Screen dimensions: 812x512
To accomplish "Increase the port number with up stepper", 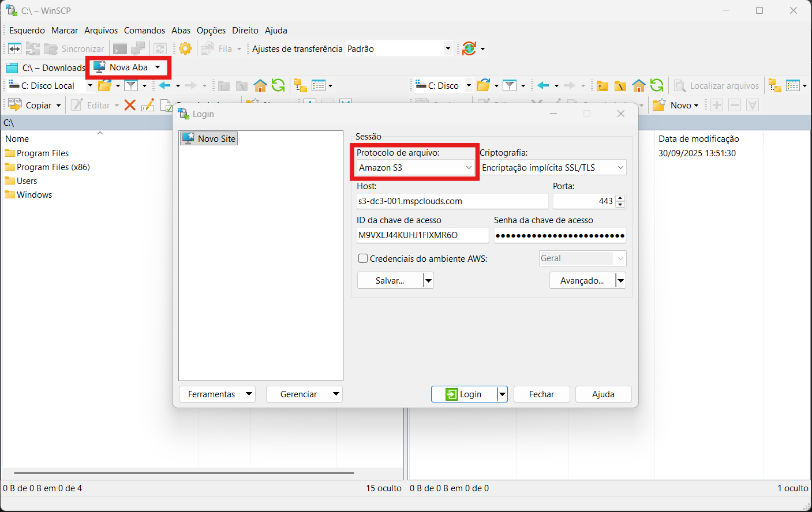I will (x=620, y=198).
